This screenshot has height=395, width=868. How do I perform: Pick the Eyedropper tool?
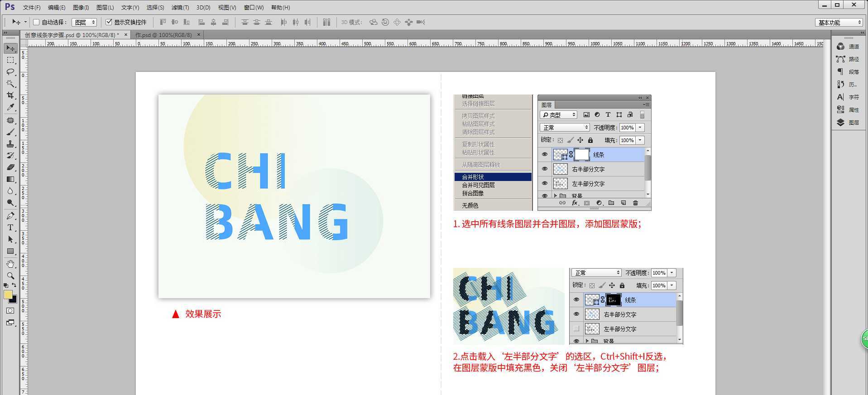tap(10, 107)
